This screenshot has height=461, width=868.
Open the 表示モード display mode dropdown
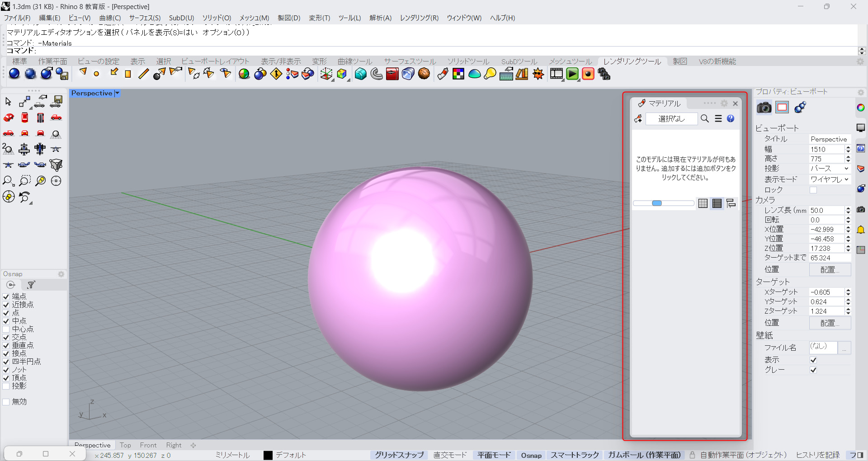[830, 179]
